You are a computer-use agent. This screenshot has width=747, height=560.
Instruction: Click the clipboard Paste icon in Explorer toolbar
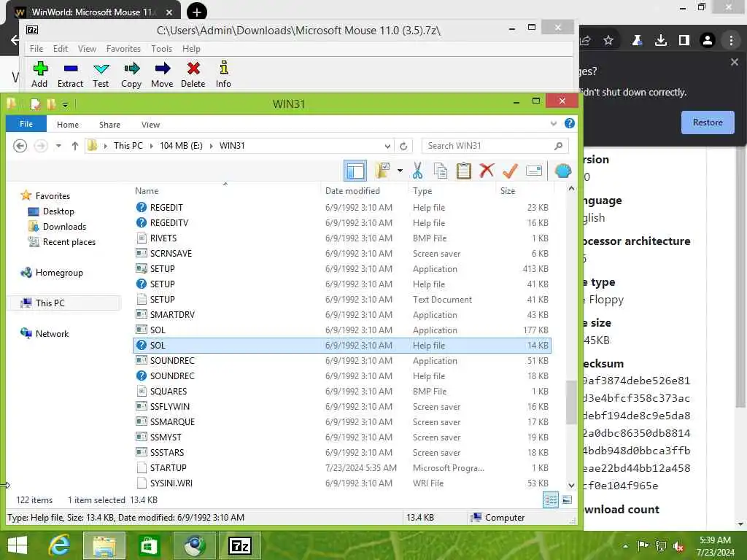pyautogui.click(x=463, y=171)
